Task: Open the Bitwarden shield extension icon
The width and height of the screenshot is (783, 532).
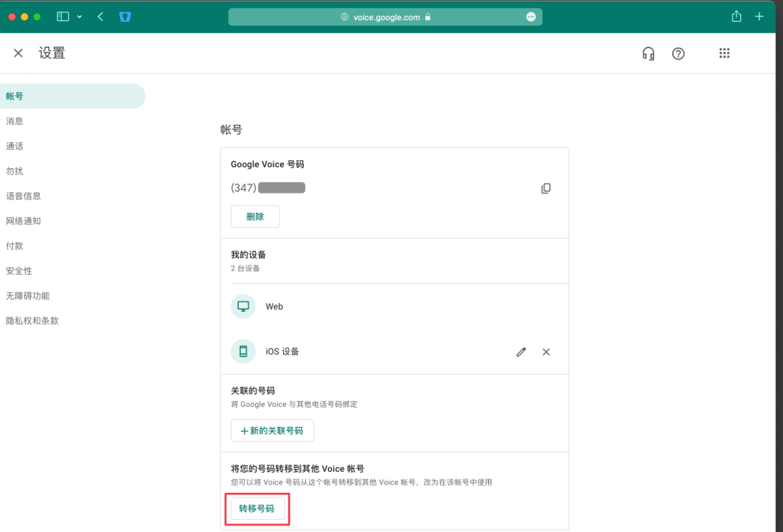Action: [x=126, y=17]
